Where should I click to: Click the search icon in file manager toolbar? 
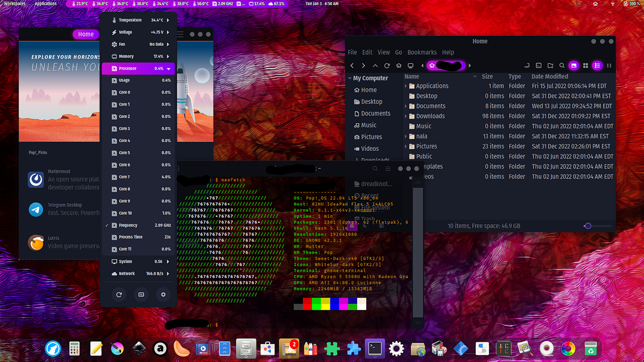[562, 66]
